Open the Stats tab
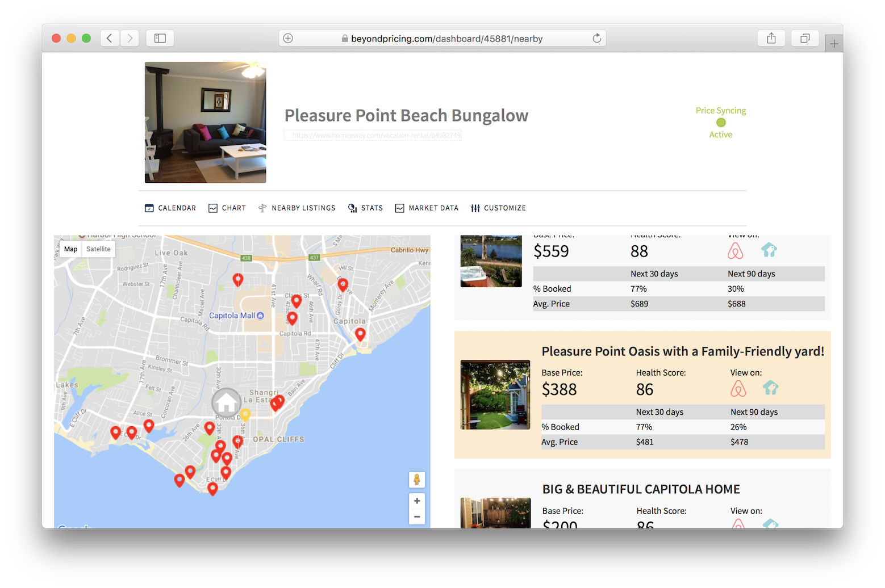Screen dimensions: 885x588 365,208
